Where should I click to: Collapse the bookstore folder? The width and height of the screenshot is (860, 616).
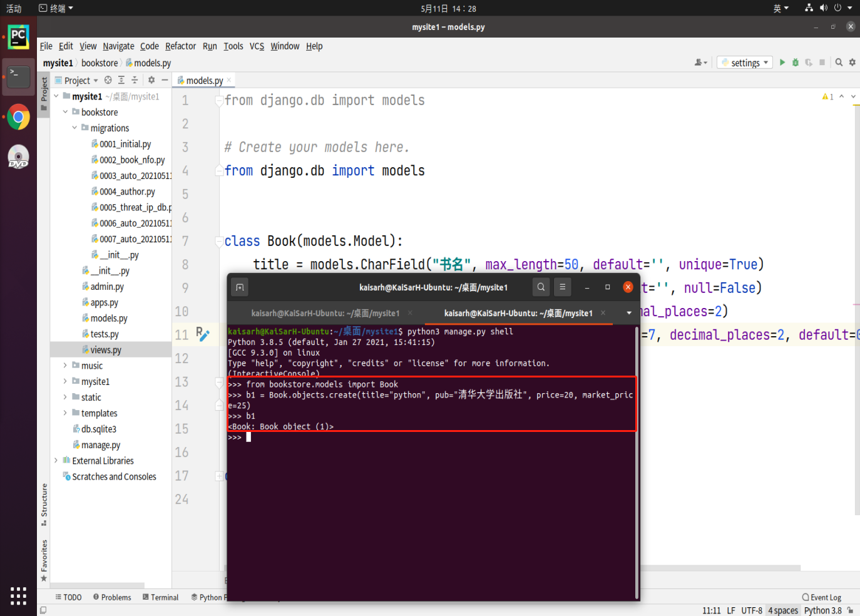pos(65,112)
